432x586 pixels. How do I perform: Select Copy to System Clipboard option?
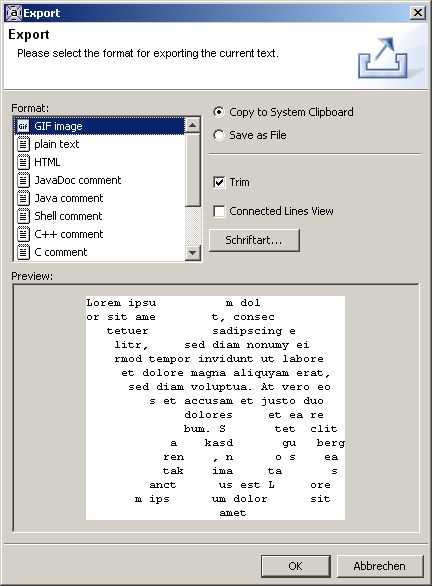pyautogui.click(x=283, y=112)
